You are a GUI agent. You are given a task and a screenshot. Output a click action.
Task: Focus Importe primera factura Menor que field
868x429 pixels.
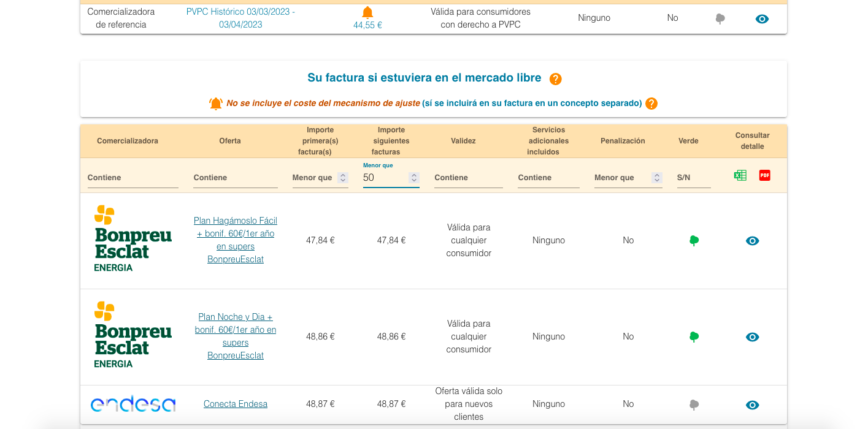314,178
